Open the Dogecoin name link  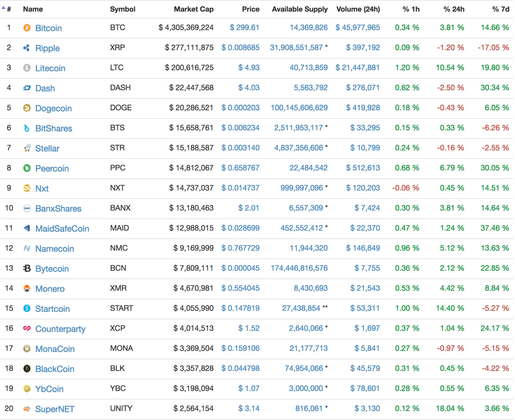pyautogui.click(x=54, y=109)
